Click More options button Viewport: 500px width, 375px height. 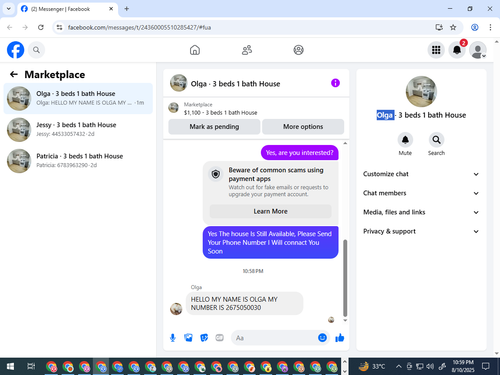[x=303, y=127]
